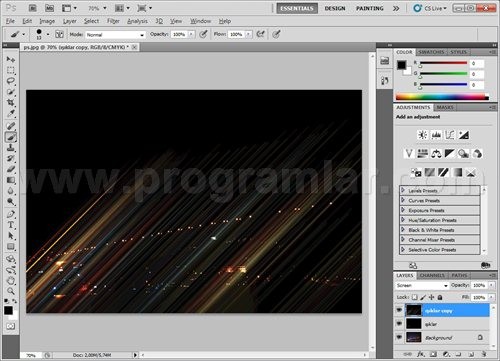Toggle lock image pixels
The image size is (500, 361).
(423, 297)
